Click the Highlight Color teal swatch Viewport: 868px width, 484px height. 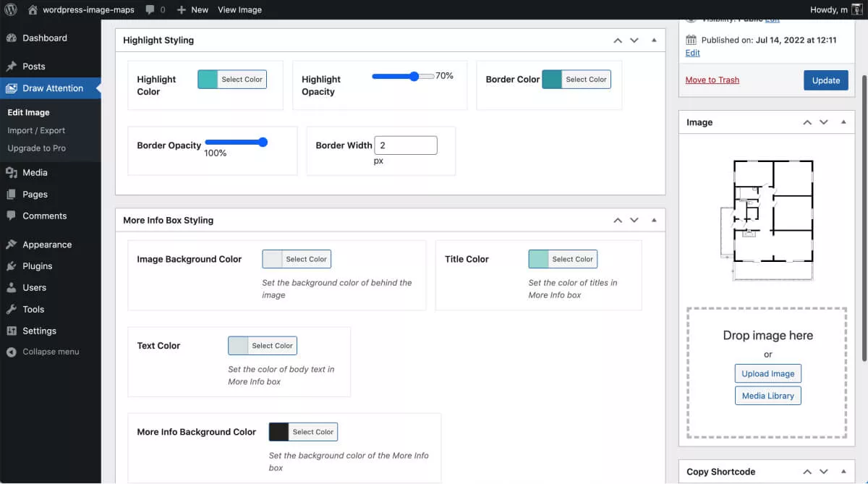[208, 80]
